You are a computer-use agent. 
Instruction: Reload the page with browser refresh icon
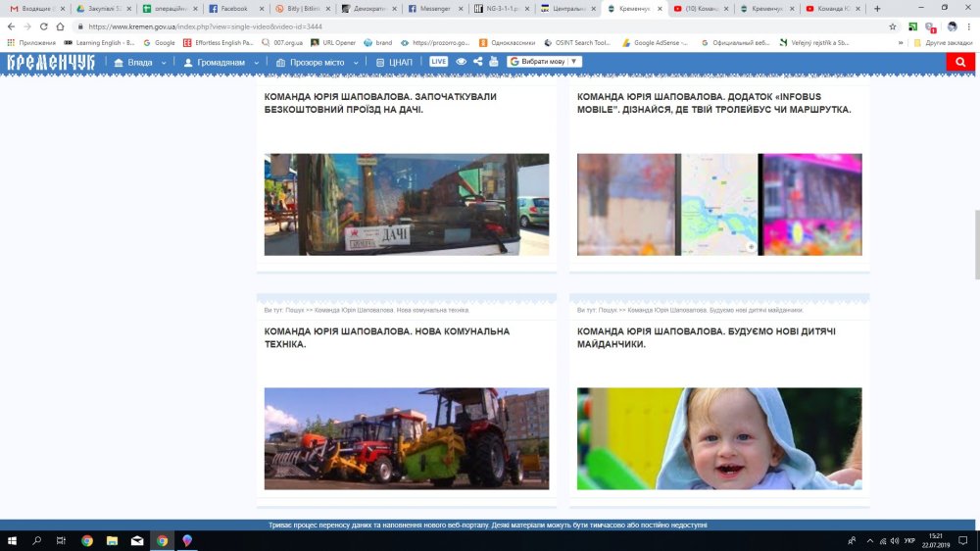coord(43,26)
